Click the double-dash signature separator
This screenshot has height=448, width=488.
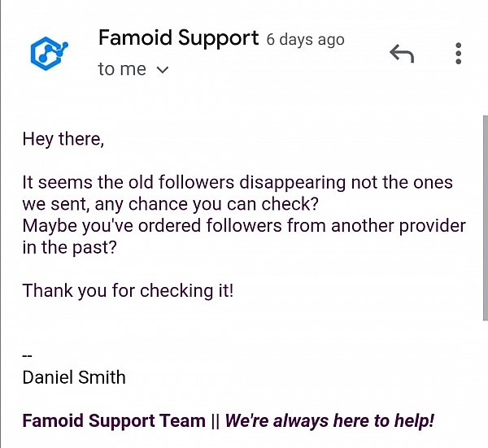[x=28, y=356]
